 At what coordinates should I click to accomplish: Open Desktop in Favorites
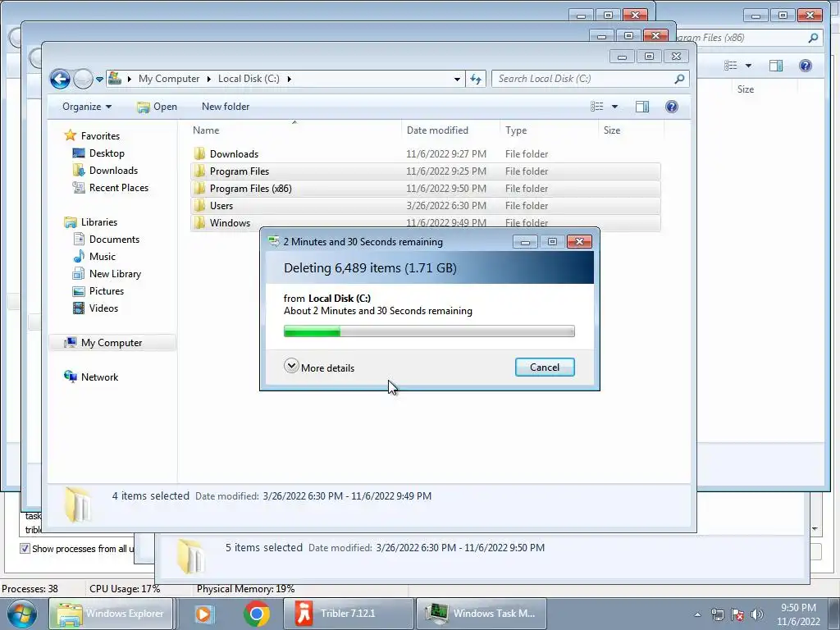tap(106, 153)
